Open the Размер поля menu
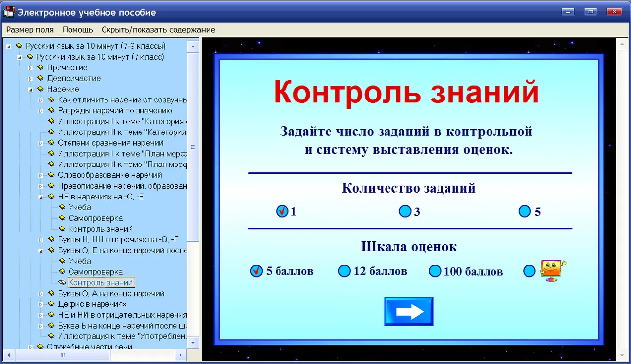631x364 pixels. (30, 30)
